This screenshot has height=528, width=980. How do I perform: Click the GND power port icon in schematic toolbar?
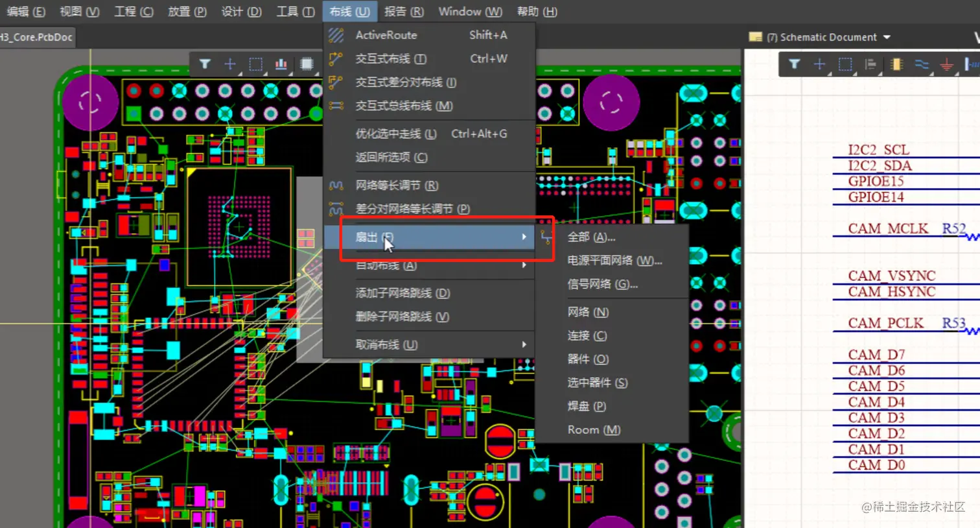click(947, 64)
